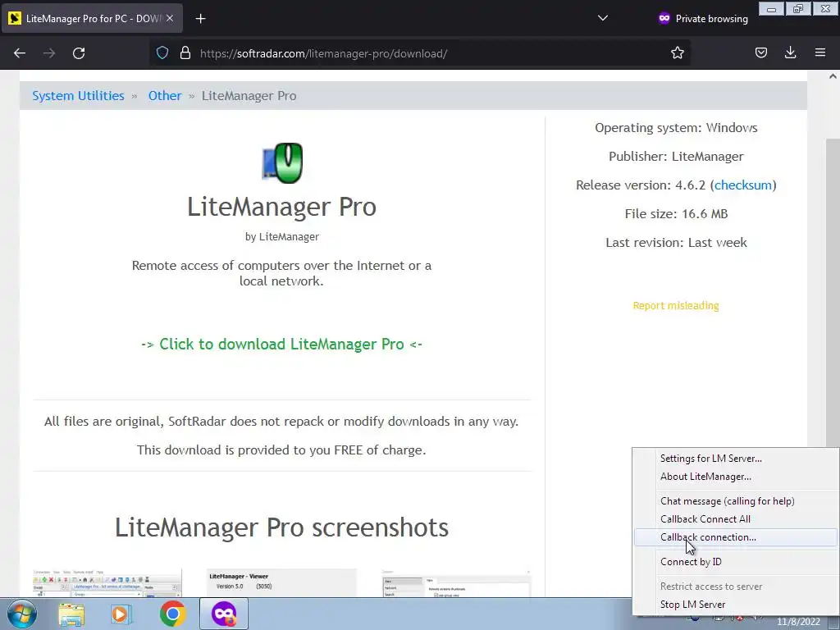Launch the media player taskbar icon

121,614
